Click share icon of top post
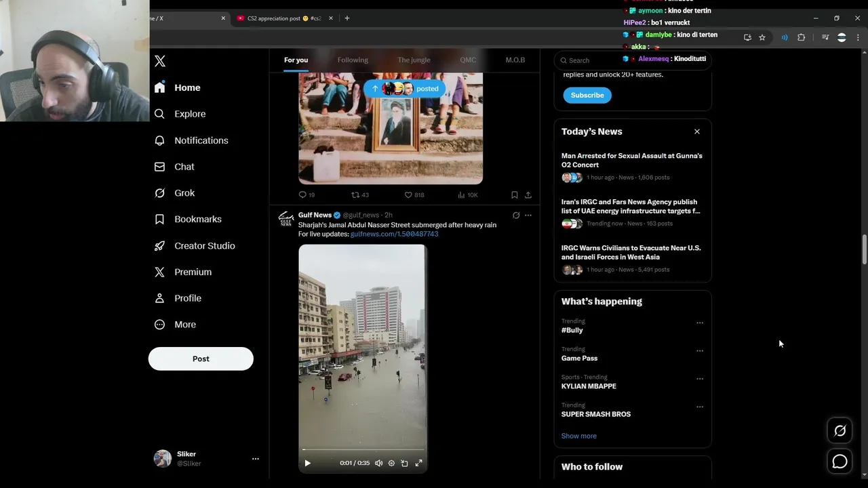The width and height of the screenshot is (868, 488). pos(528,195)
